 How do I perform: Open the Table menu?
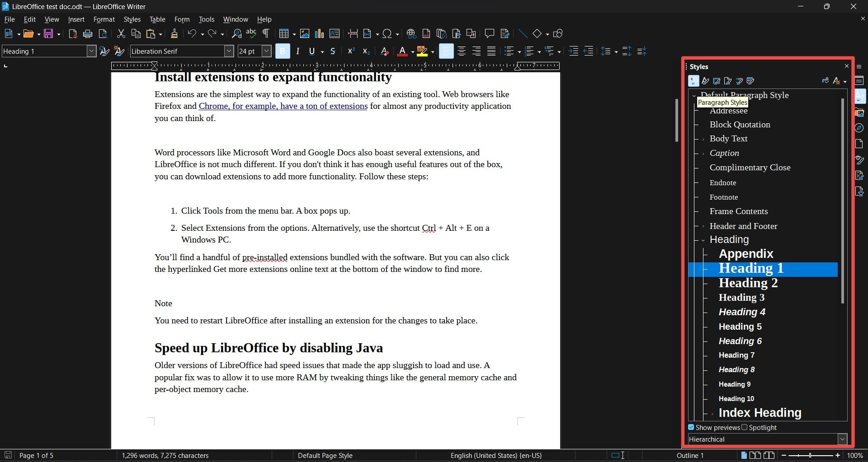pos(157,19)
